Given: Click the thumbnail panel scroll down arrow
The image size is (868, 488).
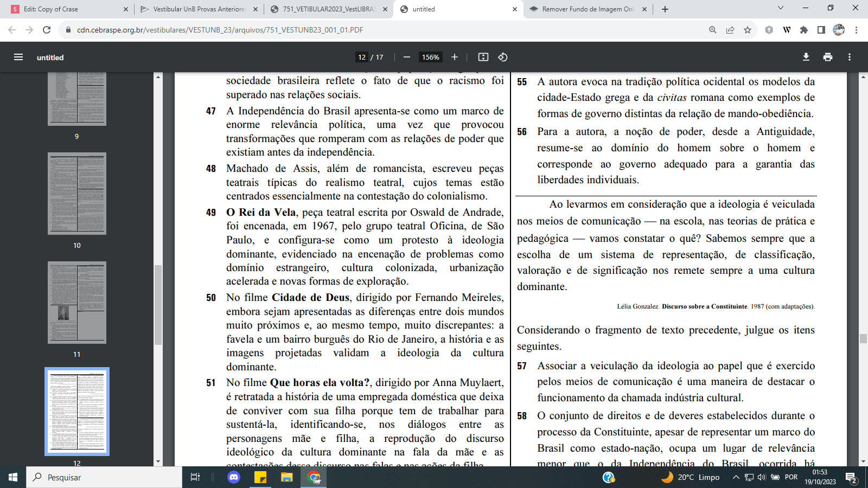Looking at the screenshot, I should (158, 461).
